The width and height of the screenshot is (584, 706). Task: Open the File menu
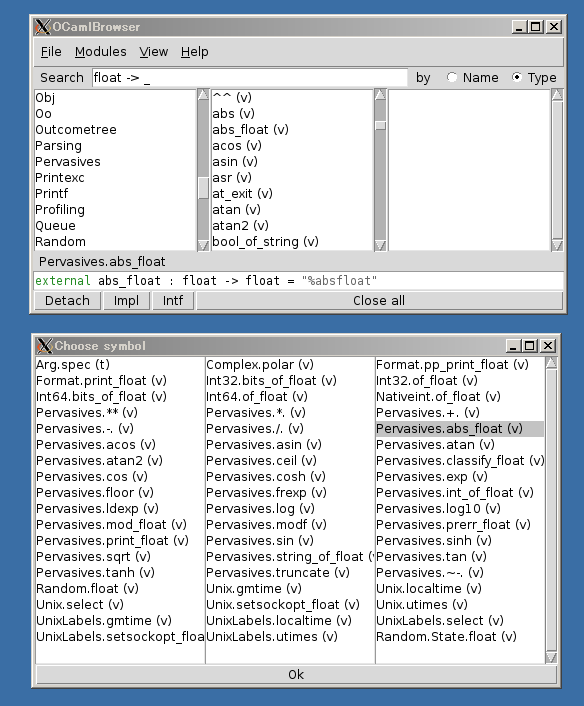[x=51, y=52]
